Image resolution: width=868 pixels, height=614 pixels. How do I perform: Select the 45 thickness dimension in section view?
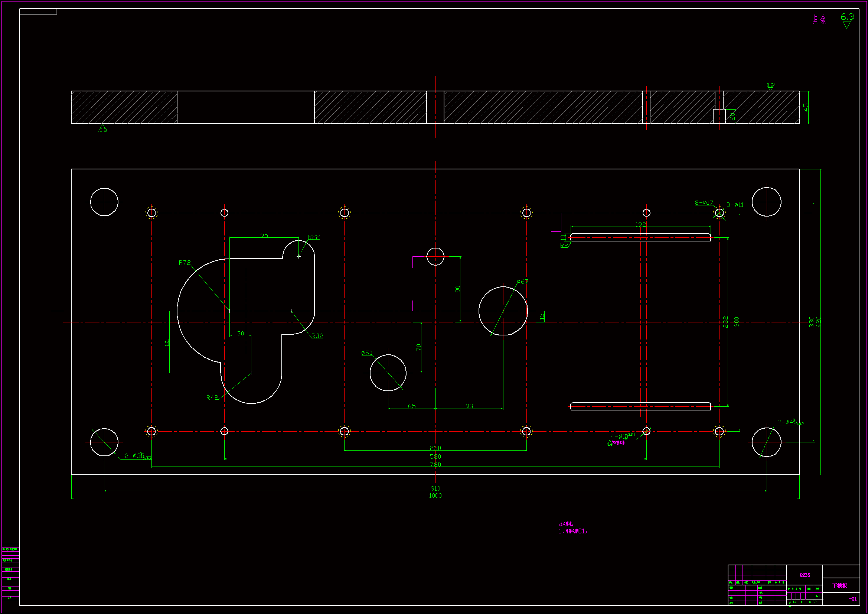[806, 107]
